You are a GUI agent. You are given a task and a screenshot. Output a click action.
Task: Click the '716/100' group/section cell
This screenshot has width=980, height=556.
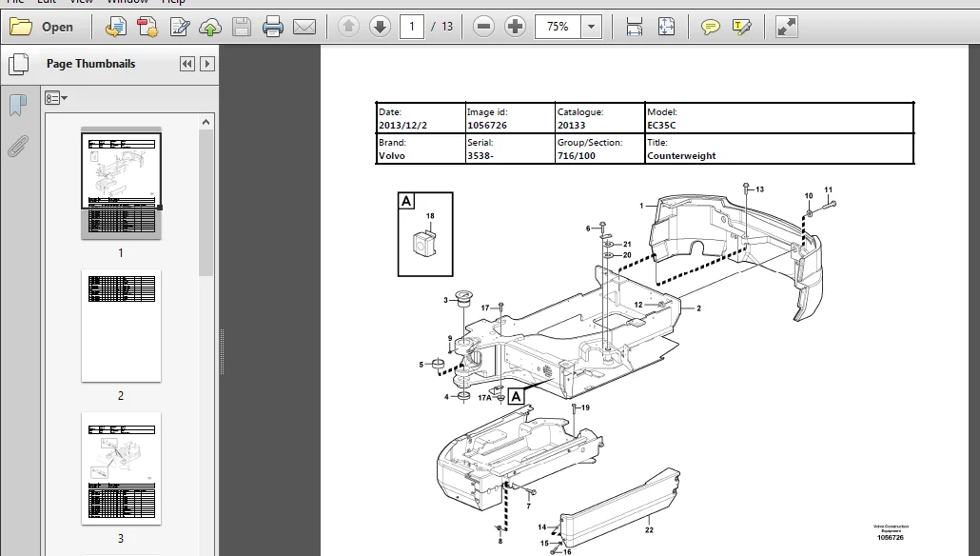[600, 149]
